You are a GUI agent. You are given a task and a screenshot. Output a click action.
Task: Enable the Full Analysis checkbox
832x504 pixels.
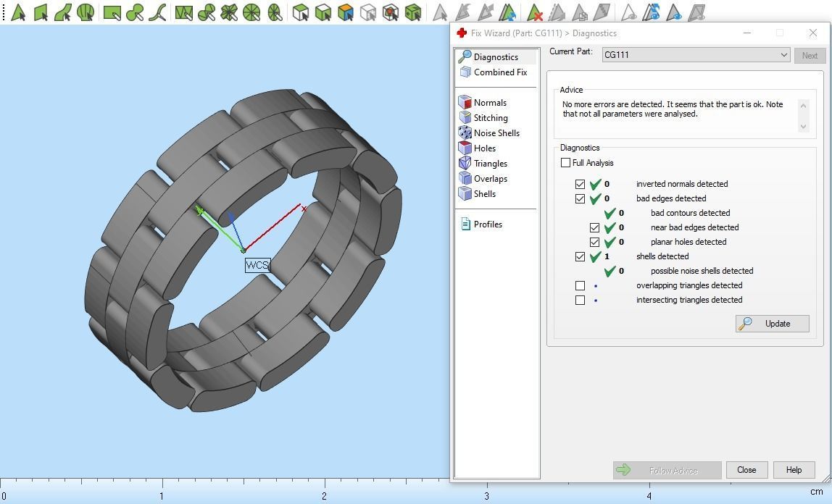click(x=565, y=163)
